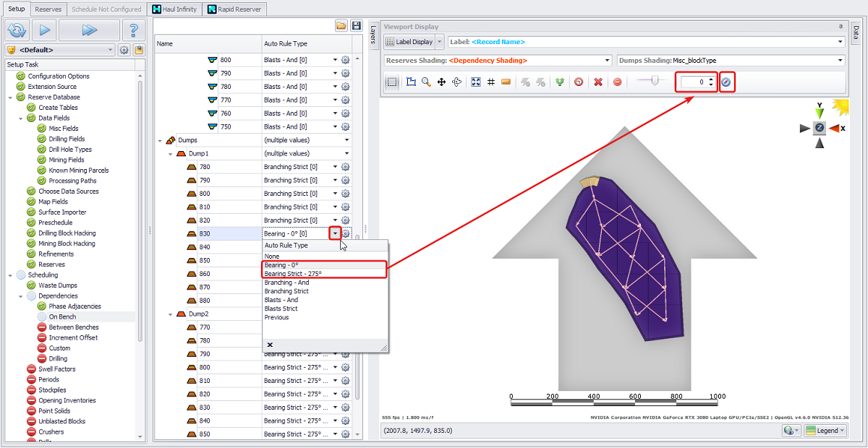Viewport: 868px width, 448px height.
Task: Select 'Between Benches' in Setup Task tree
Action: point(74,327)
